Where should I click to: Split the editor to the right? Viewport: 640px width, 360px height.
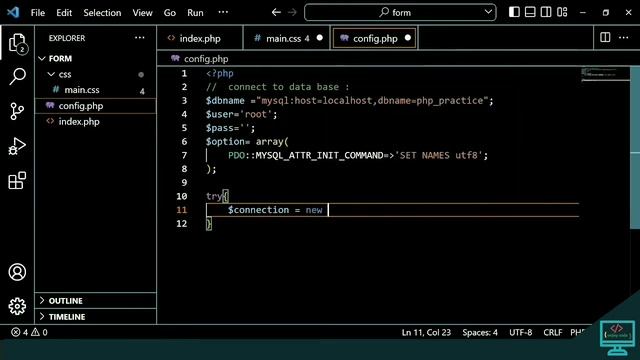click(x=605, y=38)
